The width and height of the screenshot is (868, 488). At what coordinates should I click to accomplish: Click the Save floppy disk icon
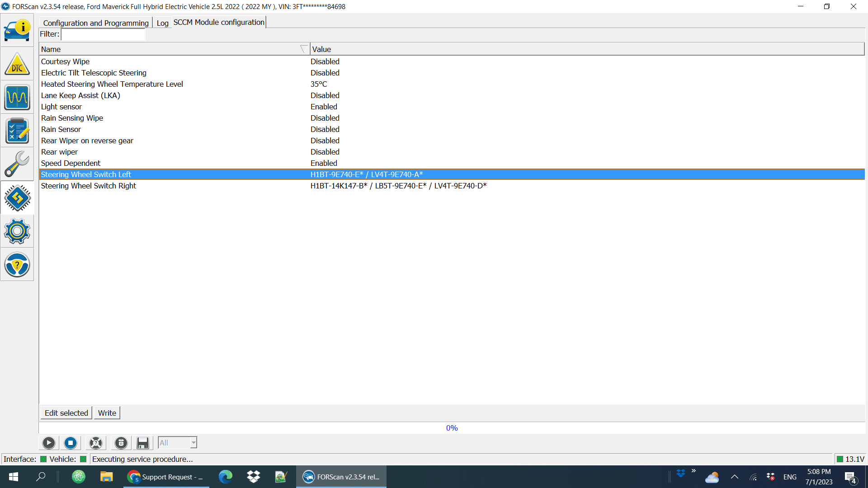pos(143,443)
